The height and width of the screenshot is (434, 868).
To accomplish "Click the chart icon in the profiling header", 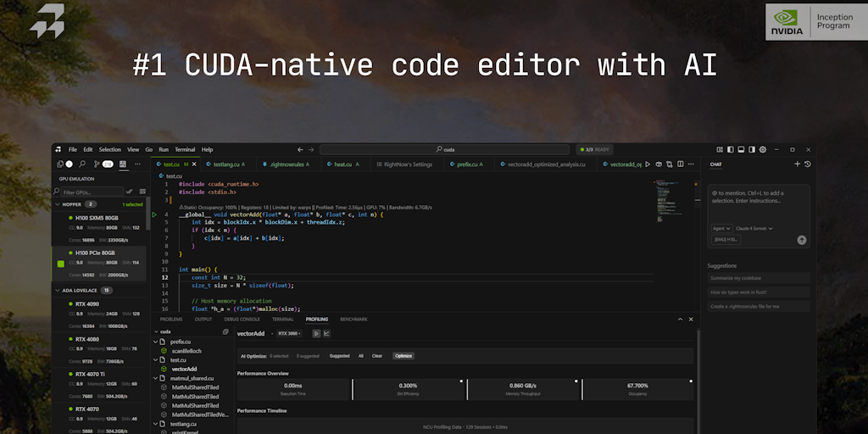I will tap(327, 333).
